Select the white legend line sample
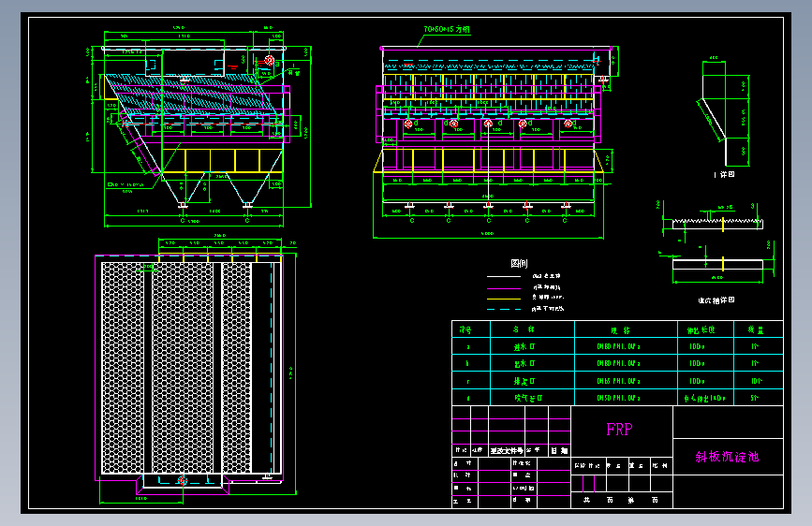The width and height of the screenshot is (812, 526). click(x=504, y=277)
